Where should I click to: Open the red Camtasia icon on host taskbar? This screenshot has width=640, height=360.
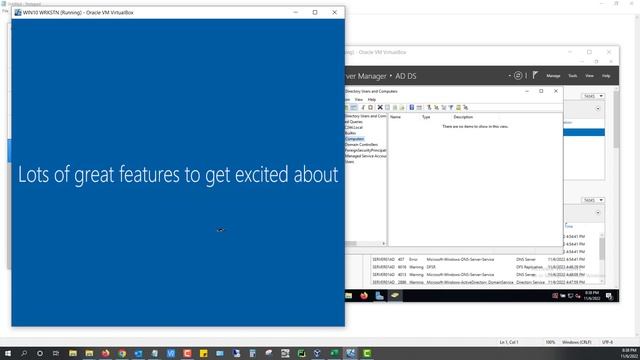click(187, 353)
